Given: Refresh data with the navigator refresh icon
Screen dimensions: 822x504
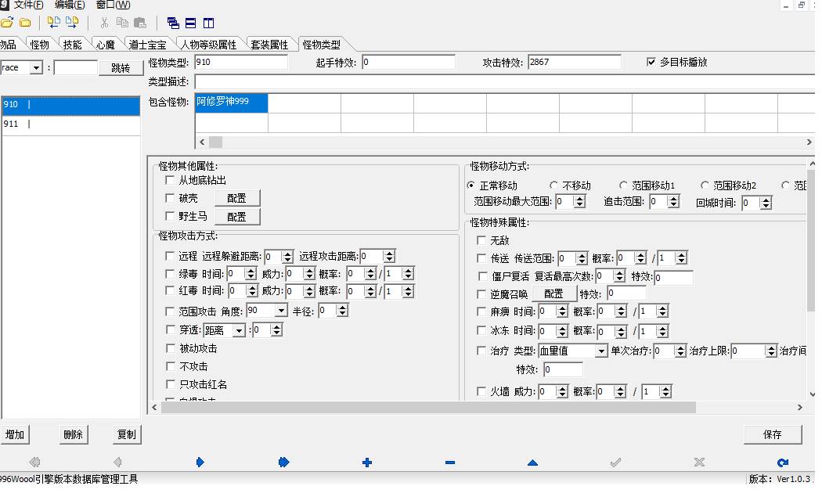Looking at the screenshot, I should click(x=783, y=463).
